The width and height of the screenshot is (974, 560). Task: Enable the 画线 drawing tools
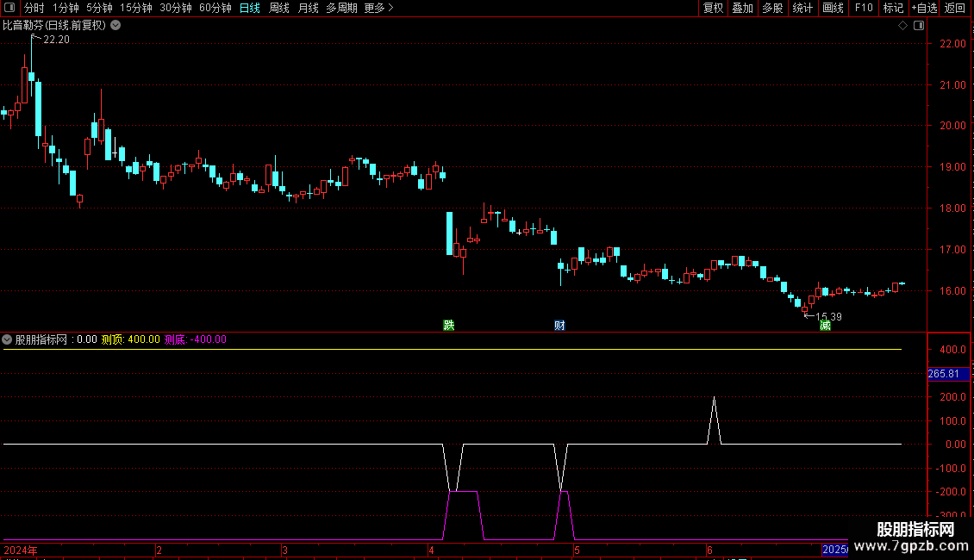(x=833, y=8)
